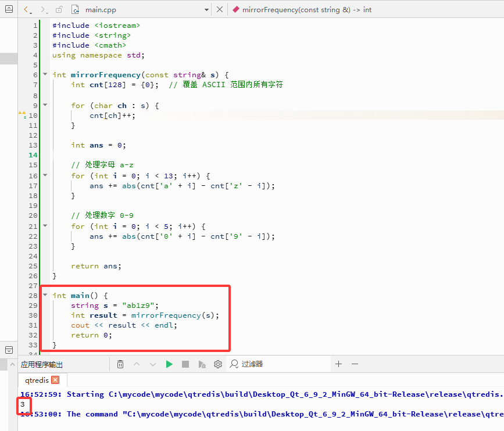Toggle the file lock read-only icon
The width and height of the screenshot is (504, 431).
pos(59,10)
